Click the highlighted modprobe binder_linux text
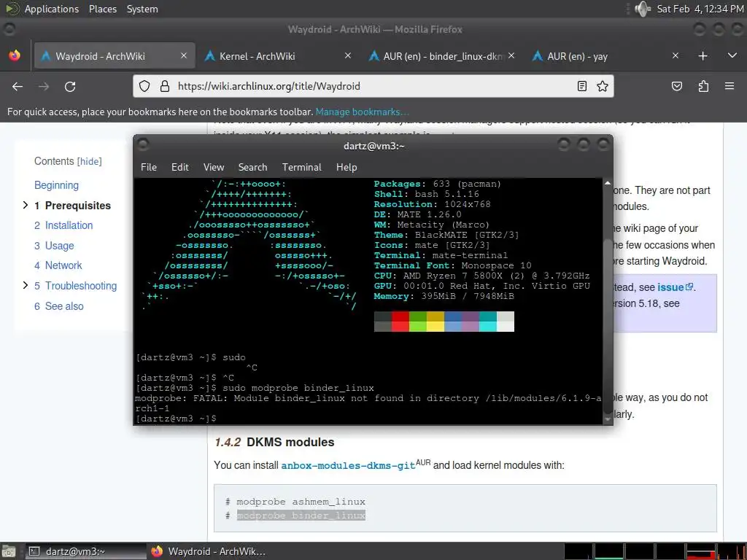747x560 pixels. [301, 516]
